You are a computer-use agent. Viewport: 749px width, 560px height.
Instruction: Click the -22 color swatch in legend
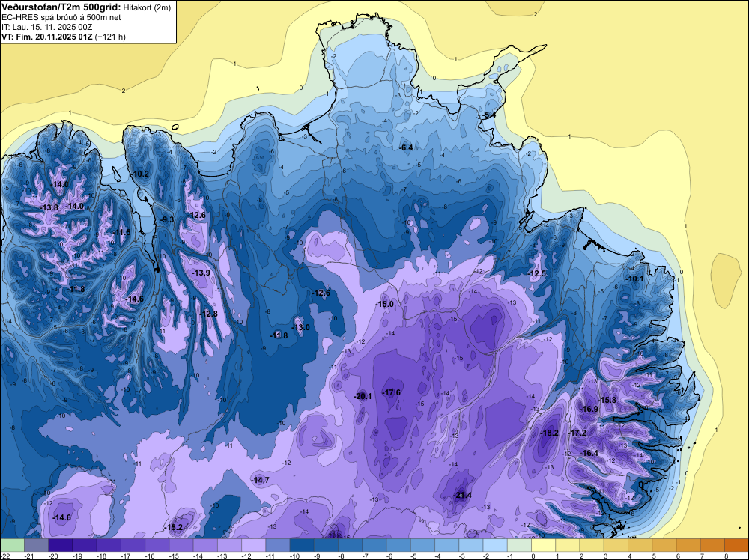click(x=12, y=545)
